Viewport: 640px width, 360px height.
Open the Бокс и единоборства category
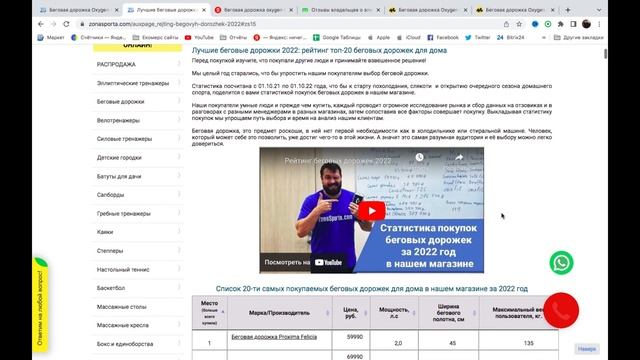point(125,344)
